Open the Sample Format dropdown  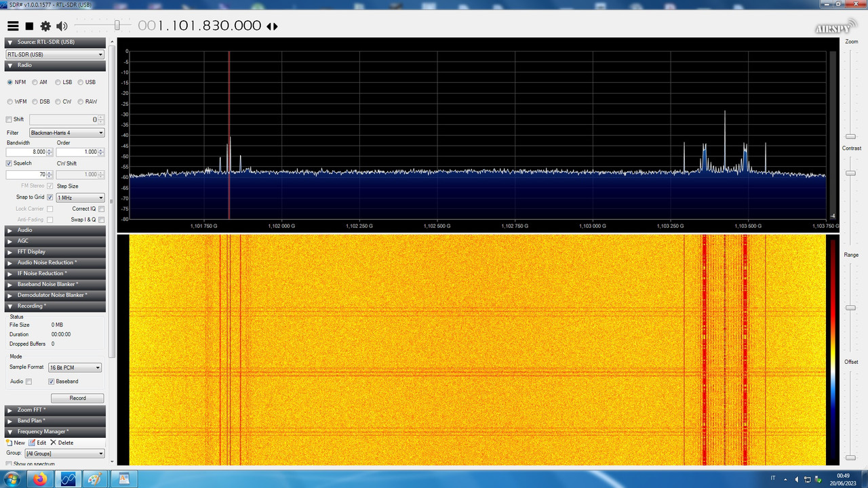tap(75, 367)
